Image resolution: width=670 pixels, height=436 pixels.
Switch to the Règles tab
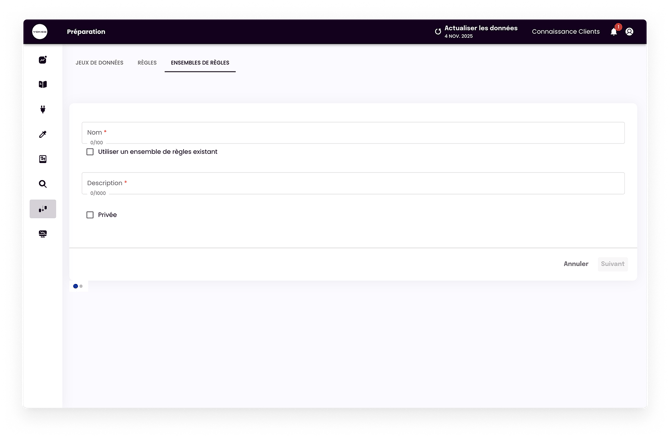click(x=147, y=63)
